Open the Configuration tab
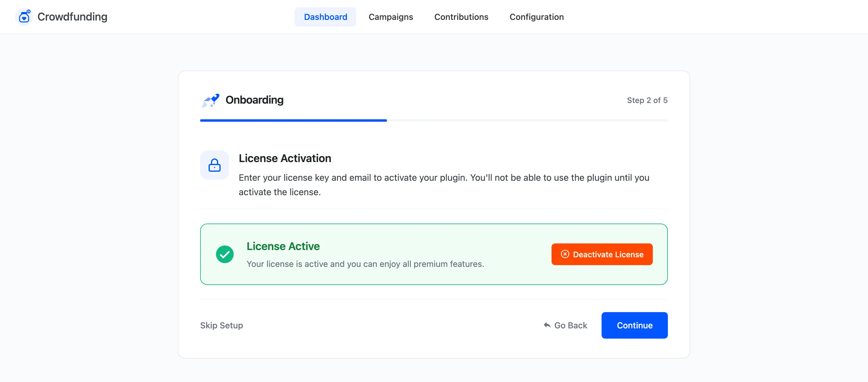This screenshot has height=382, width=868. pyautogui.click(x=536, y=17)
